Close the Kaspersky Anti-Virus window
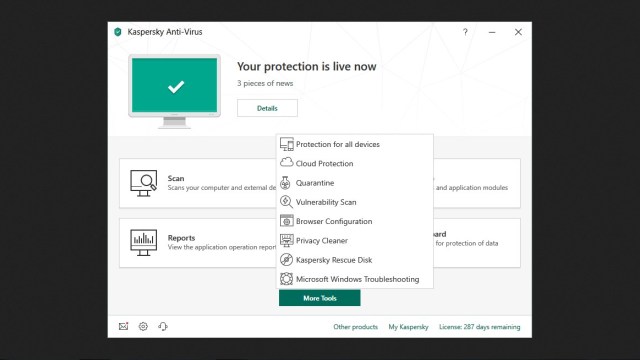The height and width of the screenshot is (360, 640). pos(518,32)
